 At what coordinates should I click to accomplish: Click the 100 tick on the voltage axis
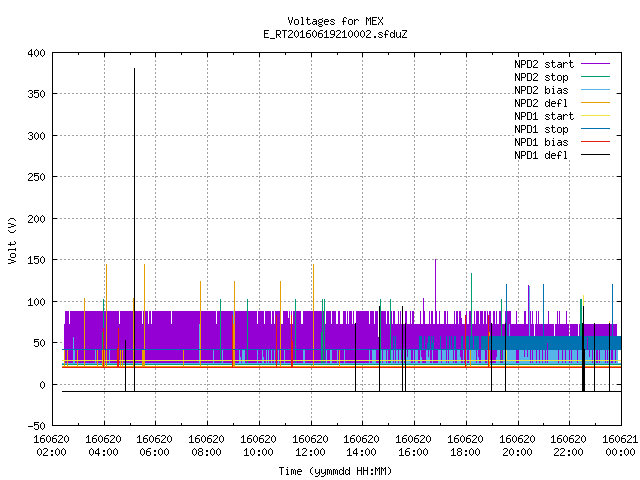click(x=36, y=302)
